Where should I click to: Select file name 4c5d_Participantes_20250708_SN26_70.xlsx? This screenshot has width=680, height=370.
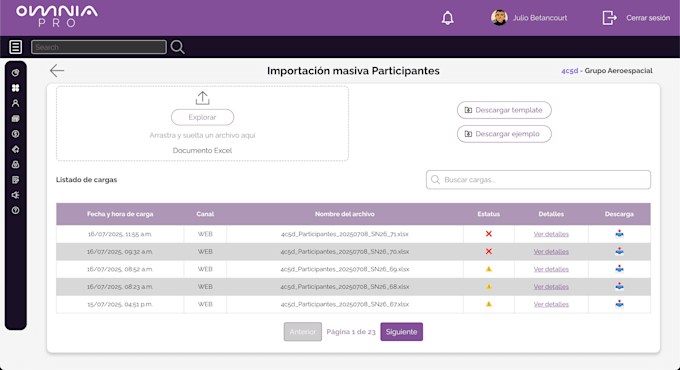click(345, 252)
